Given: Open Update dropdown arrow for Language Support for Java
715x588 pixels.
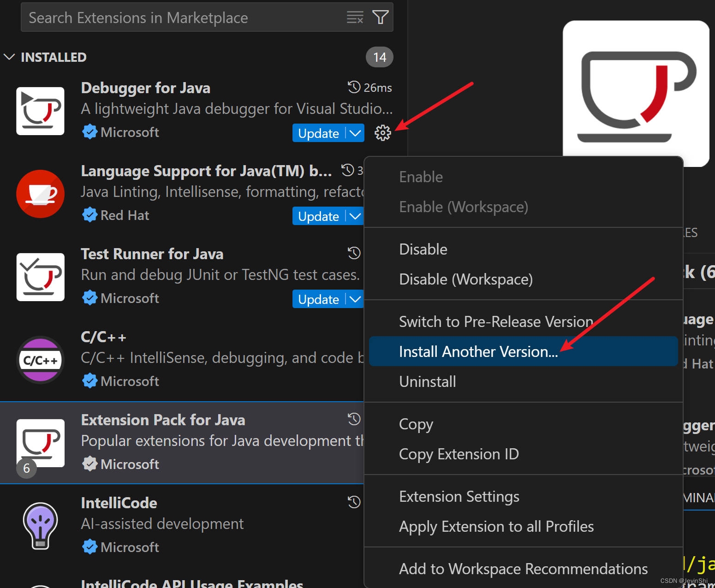Looking at the screenshot, I should (355, 216).
